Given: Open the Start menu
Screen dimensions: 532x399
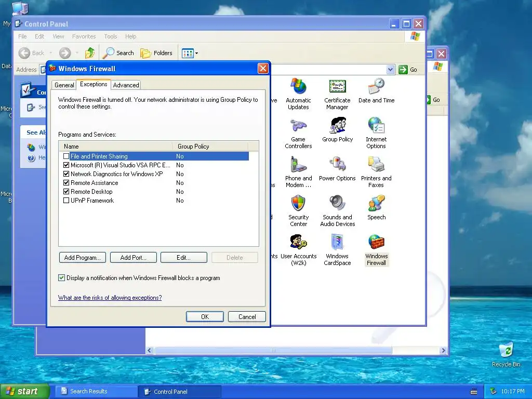Looking at the screenshot, I should coord(24,391).
